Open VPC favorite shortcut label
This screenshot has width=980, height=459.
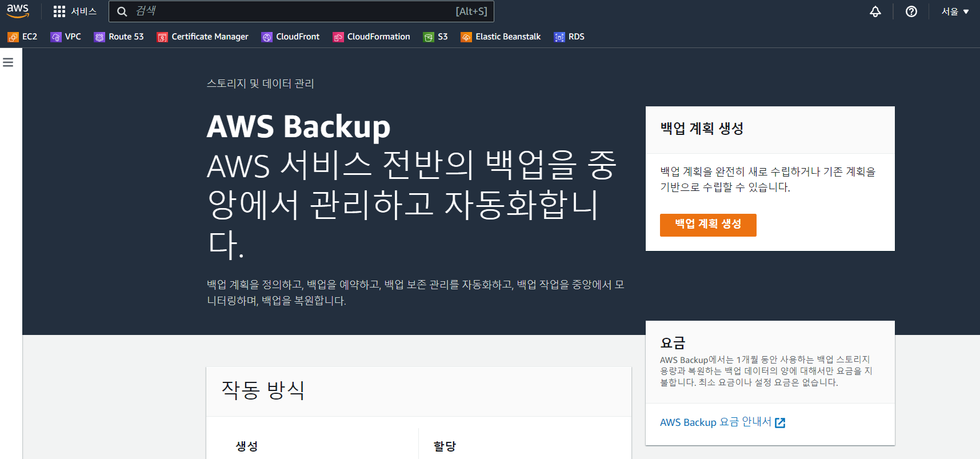(73, 37)
